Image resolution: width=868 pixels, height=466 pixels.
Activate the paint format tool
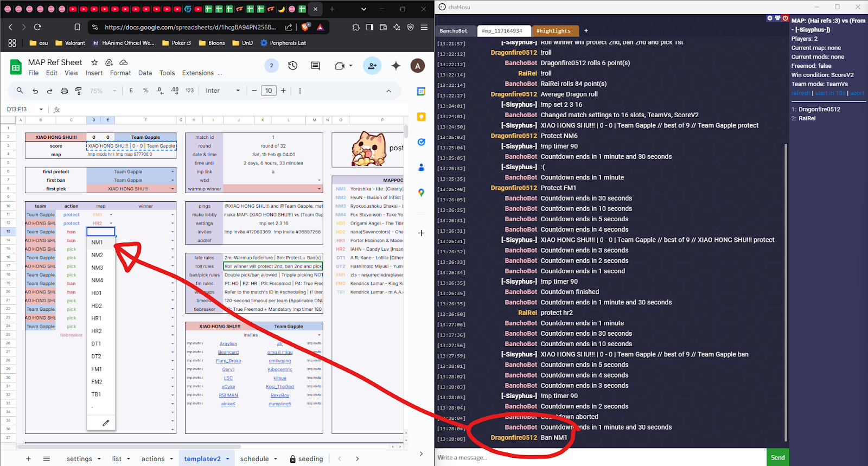click(x=78, y=91)
